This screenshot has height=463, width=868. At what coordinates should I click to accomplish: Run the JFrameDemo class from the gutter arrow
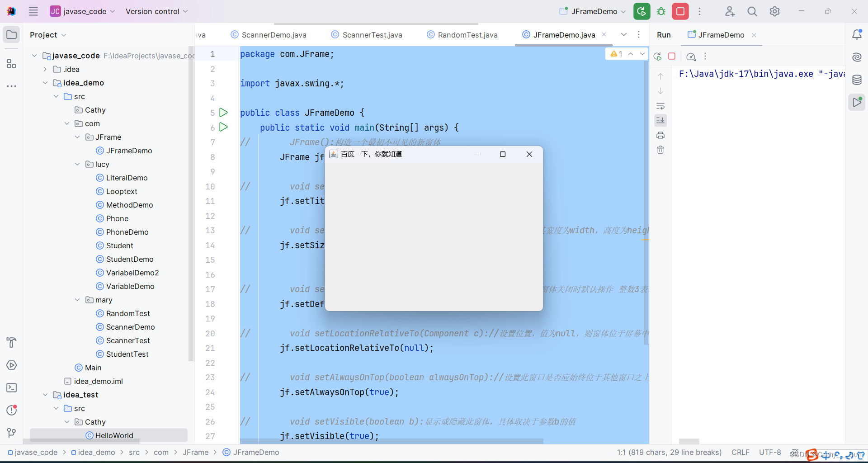(x=223, y=112)
